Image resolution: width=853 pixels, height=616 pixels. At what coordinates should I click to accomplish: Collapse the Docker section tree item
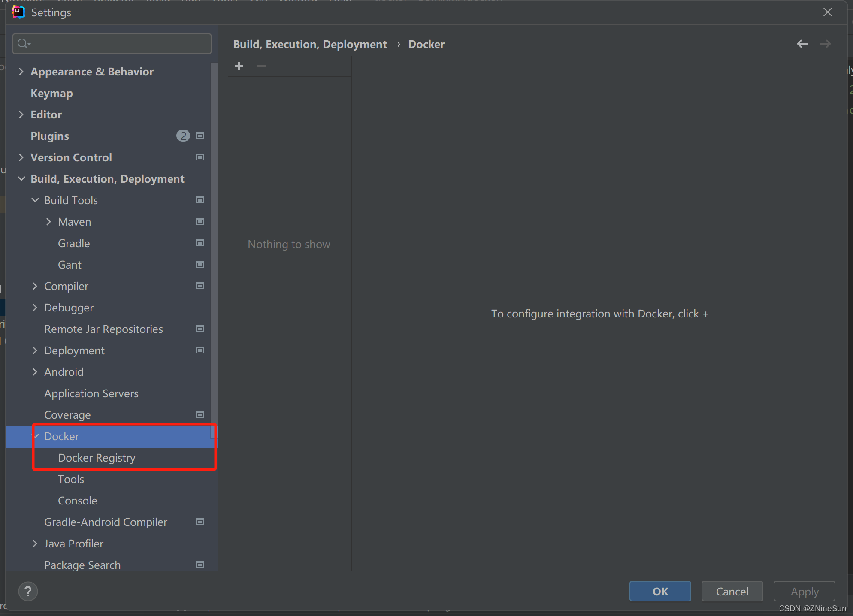(36, 436)
